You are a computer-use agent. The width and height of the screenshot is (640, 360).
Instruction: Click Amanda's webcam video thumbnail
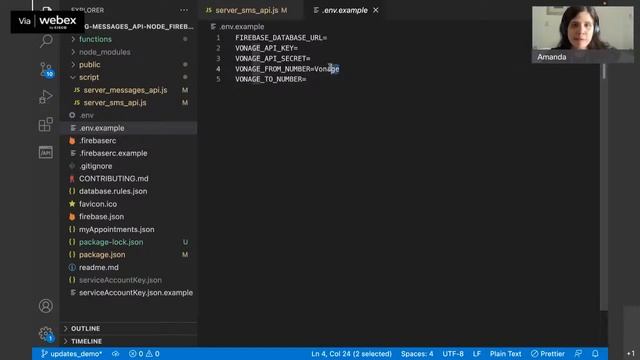[x=582, y=34]
